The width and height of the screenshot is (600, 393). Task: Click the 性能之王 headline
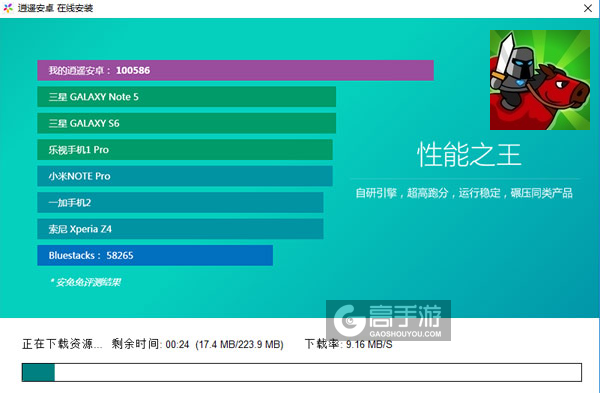(469, 155)
